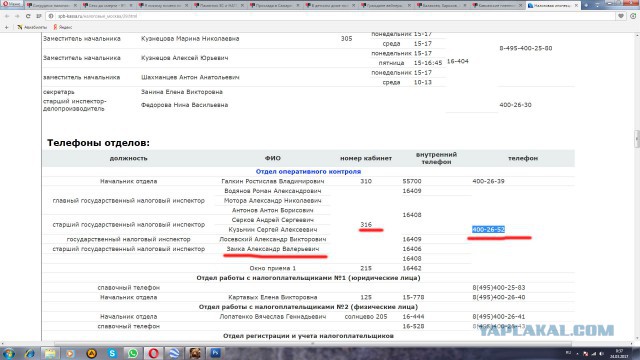The width and height of the screenshot is (640, 360).
Task: Click the Отдел регистрации и учета налогоплательщиков row
Action: coord(308,336)
